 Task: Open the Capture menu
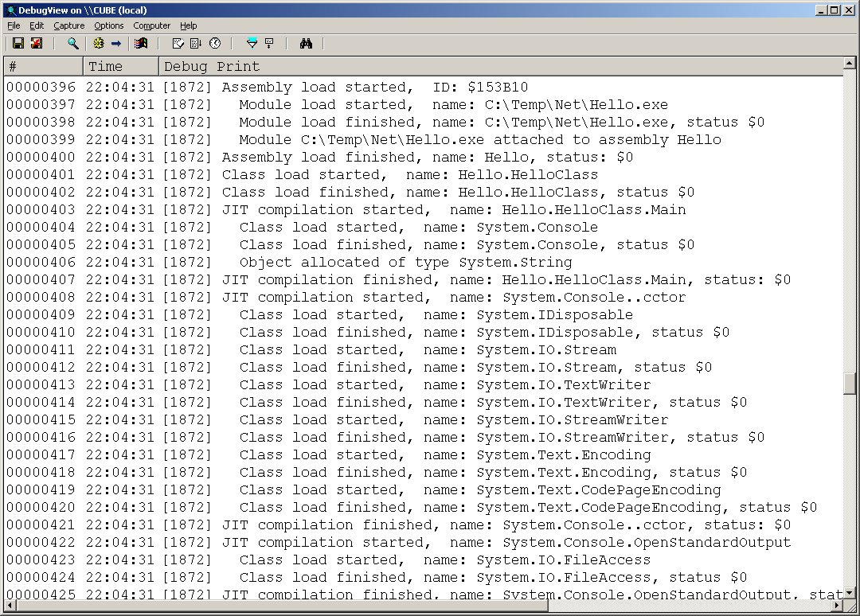tap(68, 25)
